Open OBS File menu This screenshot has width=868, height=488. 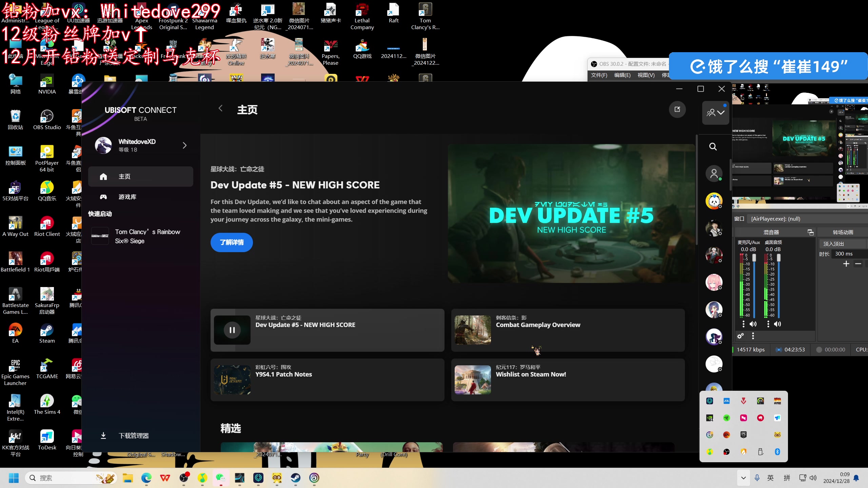pyautogui.click(x=599, y=75)
